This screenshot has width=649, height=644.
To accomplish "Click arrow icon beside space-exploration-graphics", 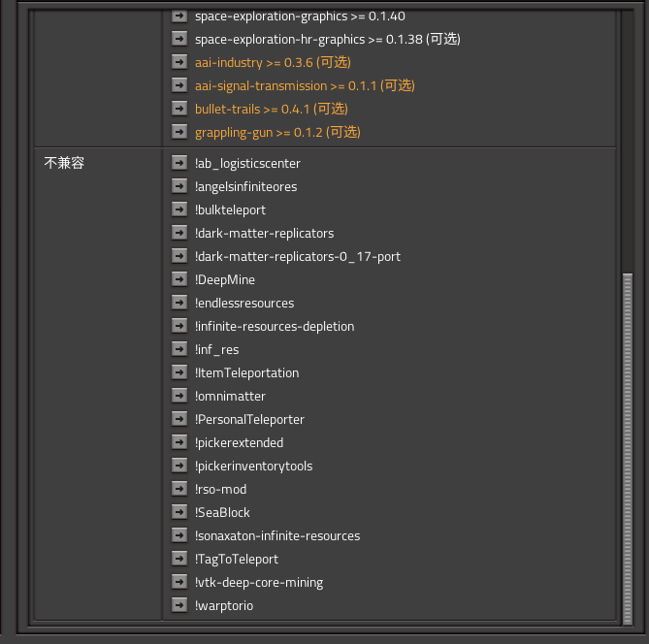I will [178, 16].
